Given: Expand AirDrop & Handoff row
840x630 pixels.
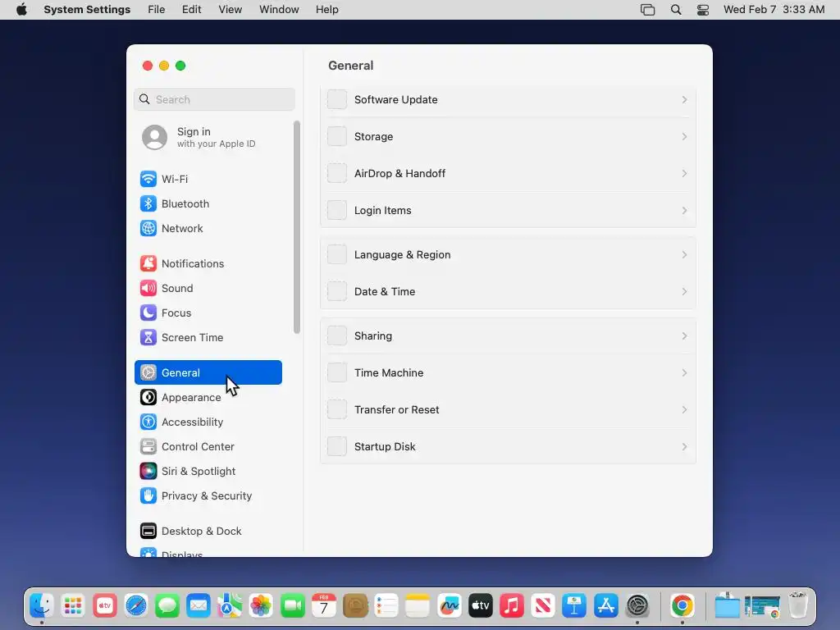Looking at the screenshot, I should [508, 174].
